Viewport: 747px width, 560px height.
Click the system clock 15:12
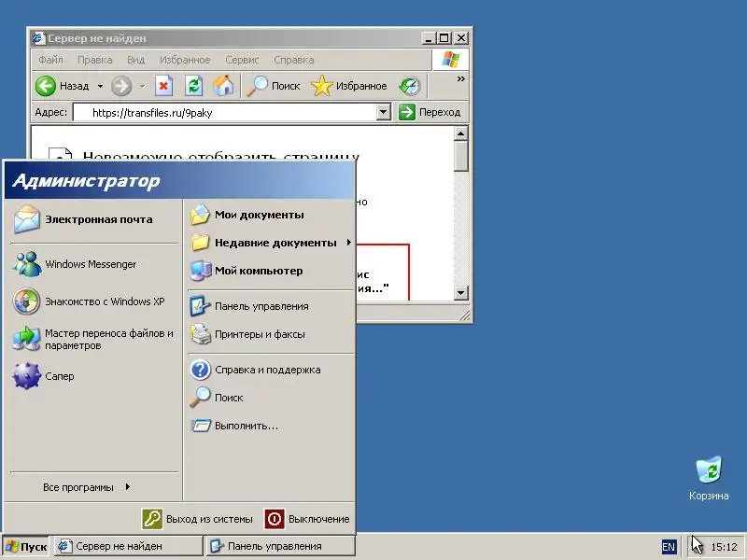click(724, 547)
